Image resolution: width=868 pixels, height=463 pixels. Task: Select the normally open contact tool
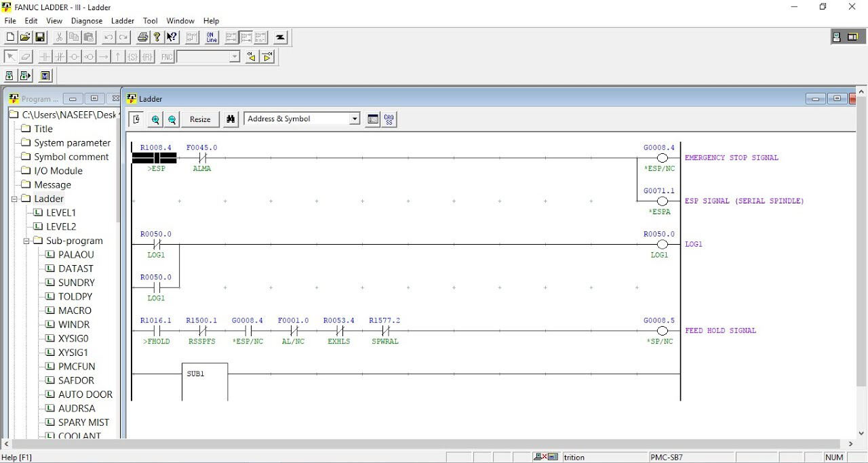(x=45, y=56)
